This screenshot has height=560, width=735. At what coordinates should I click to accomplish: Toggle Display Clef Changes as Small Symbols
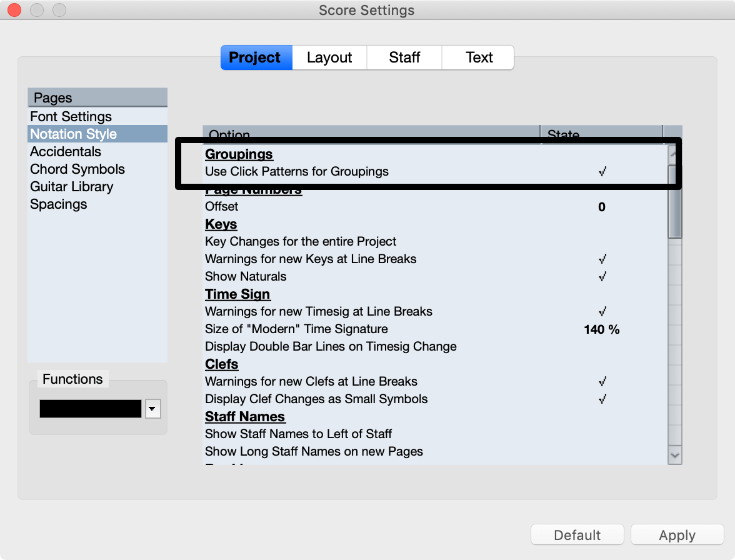[602, 399]
